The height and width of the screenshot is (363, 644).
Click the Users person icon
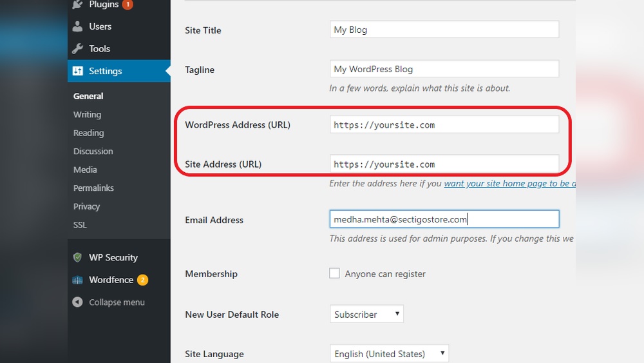pyautogui.click(x=77, y=26)
